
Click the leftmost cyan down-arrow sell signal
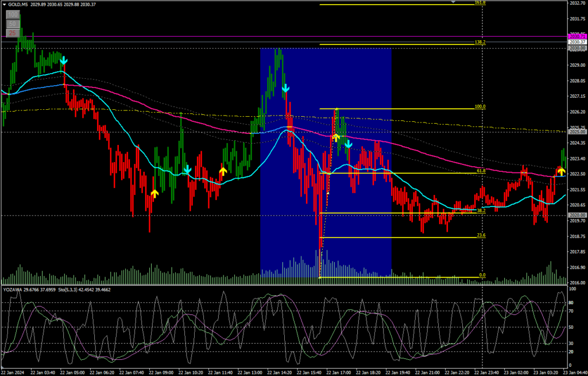[x=64, y=60]
